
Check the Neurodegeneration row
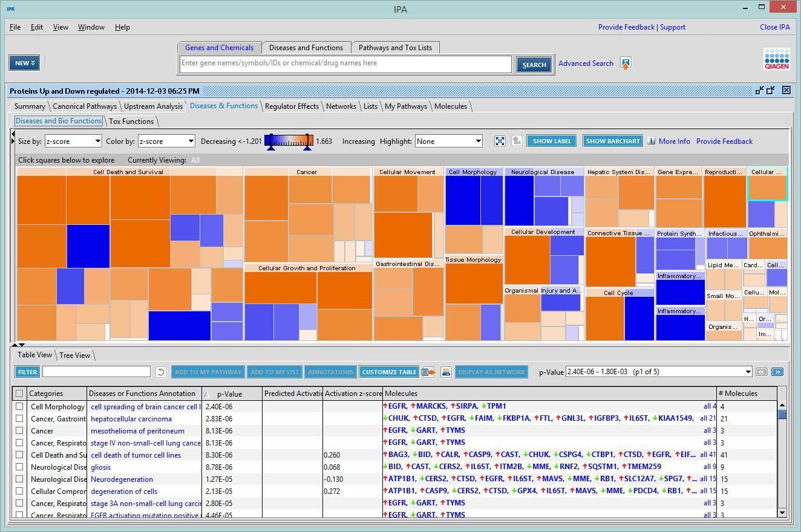point(19,479)
